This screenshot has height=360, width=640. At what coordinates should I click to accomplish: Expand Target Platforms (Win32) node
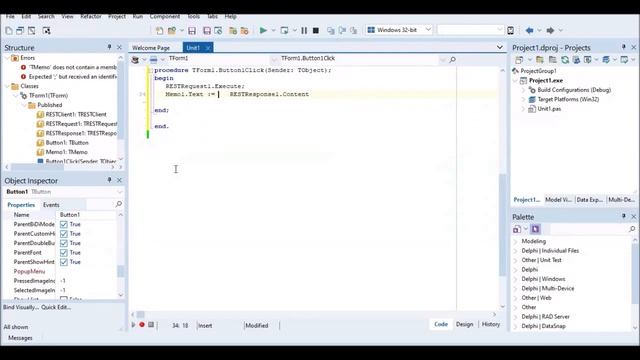point(523,99)
